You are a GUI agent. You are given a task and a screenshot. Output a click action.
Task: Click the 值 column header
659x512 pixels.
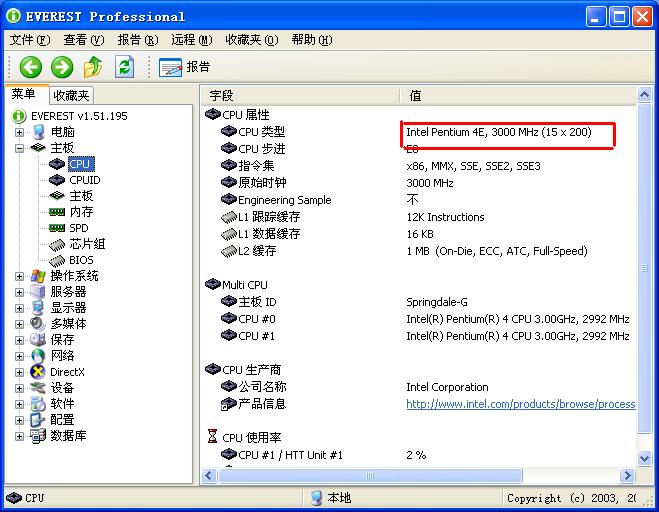518,96
